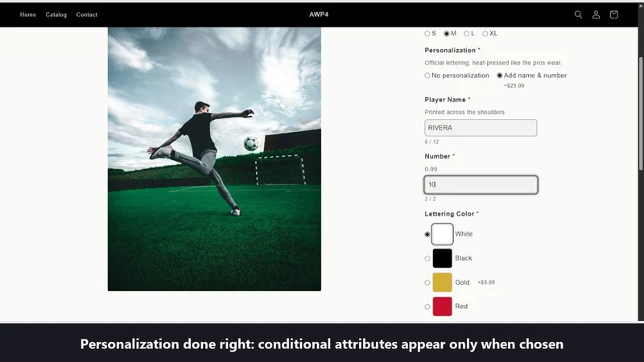Open the Catalog menu link
This screenshot has width=644, height=362.
56,14
